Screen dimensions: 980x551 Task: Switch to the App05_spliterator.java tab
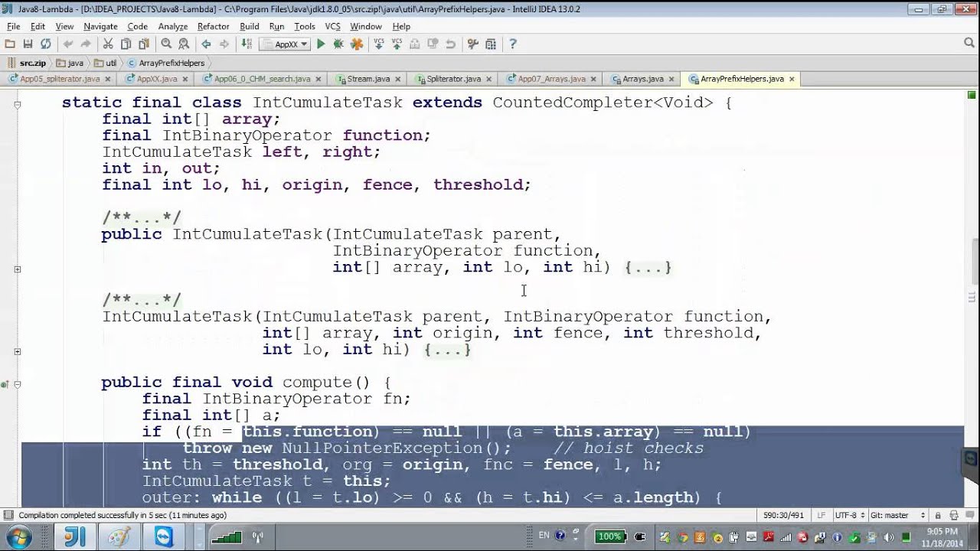pyautogui.click(x=60, y=79)
